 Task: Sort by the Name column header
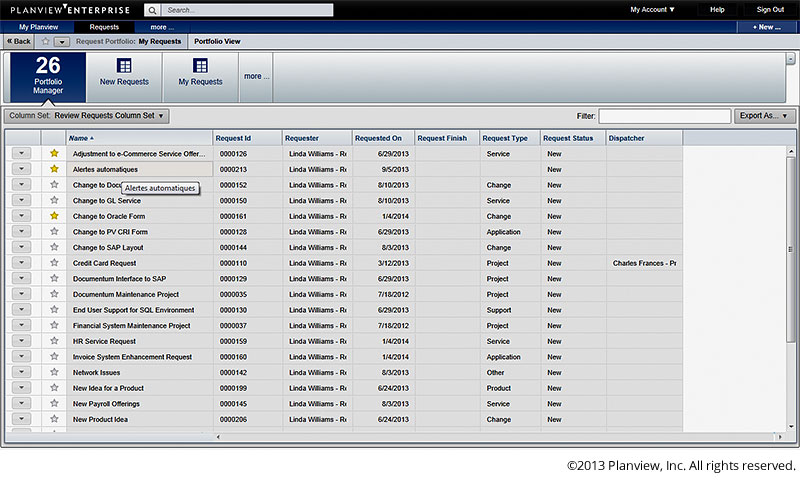pyautogui.click(x=139, y=138)
